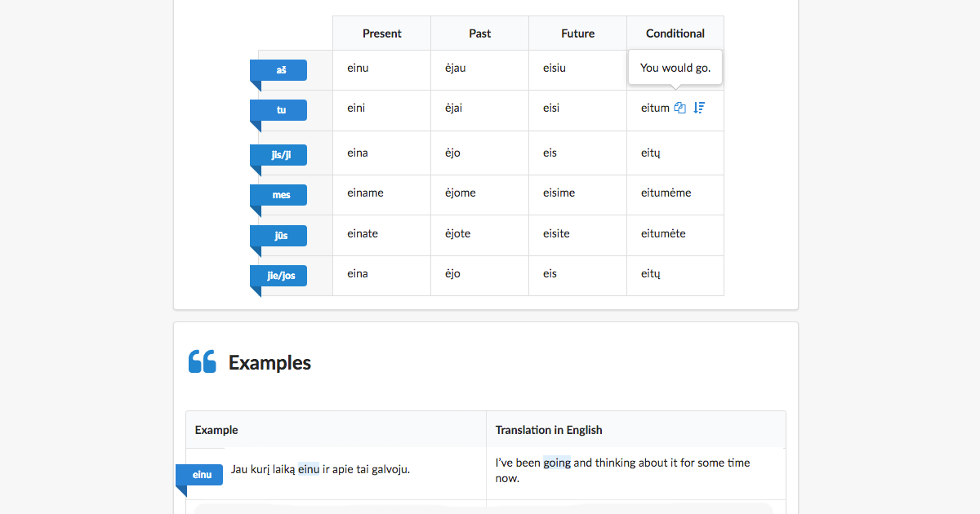Open the Present column header
The width and height of the screenshot is (980, 514).
381,33
